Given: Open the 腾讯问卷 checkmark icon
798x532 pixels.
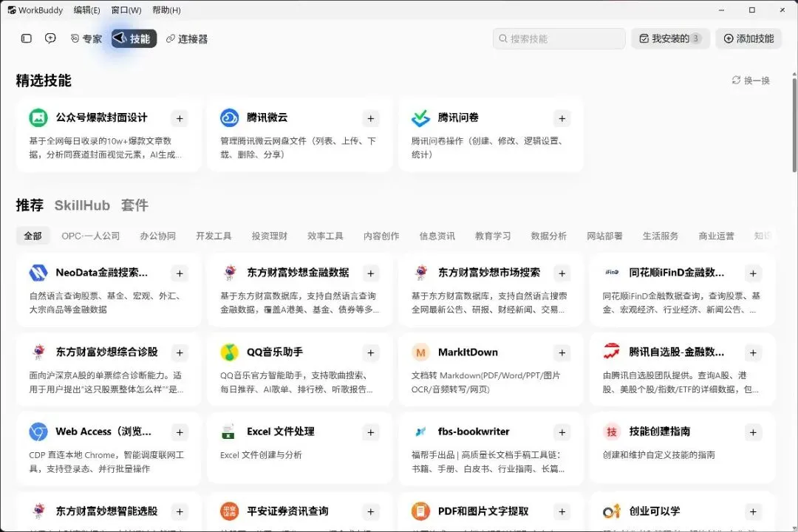Looking at the screenshot, I should (x=420, y=117).
